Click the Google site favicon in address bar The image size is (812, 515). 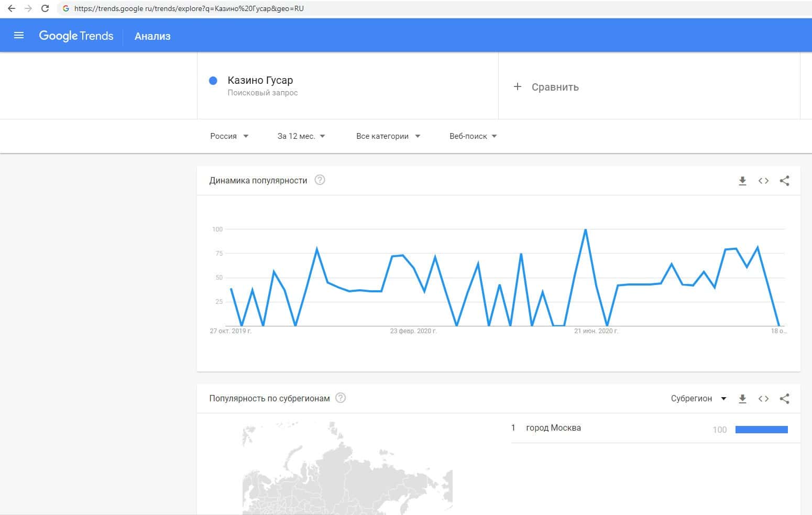coord(66,8)
